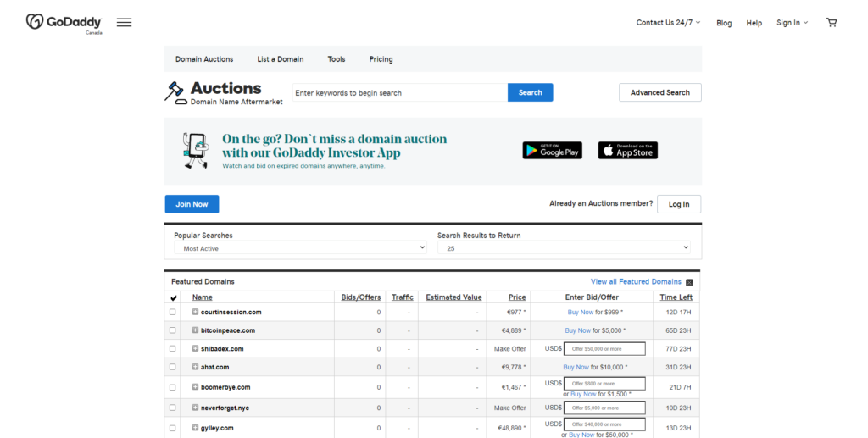Click the Auctions gavel icon

[x=176, y=92]
